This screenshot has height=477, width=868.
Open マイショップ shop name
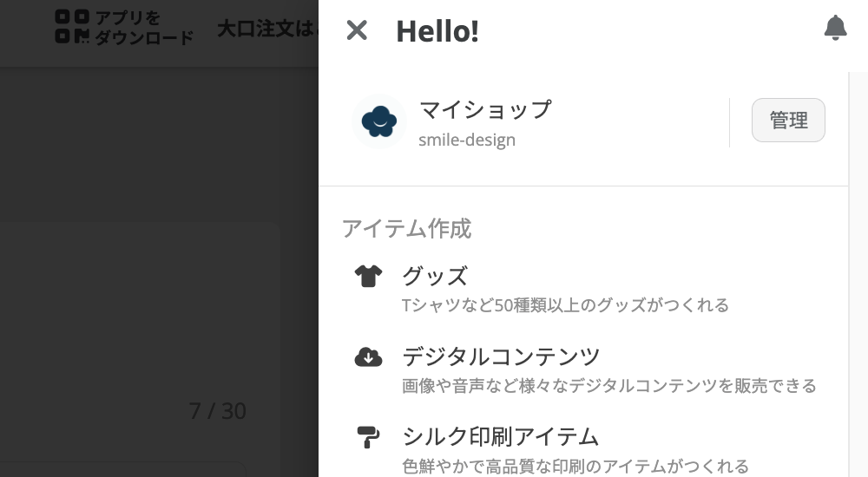(x=485, y=109)
